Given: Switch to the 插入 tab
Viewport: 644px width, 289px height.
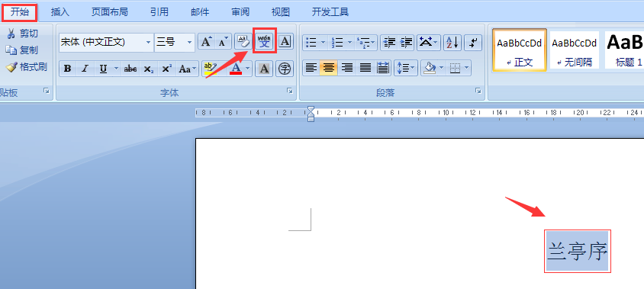Looking at the screenshot, I should click(x=60, y=12).
